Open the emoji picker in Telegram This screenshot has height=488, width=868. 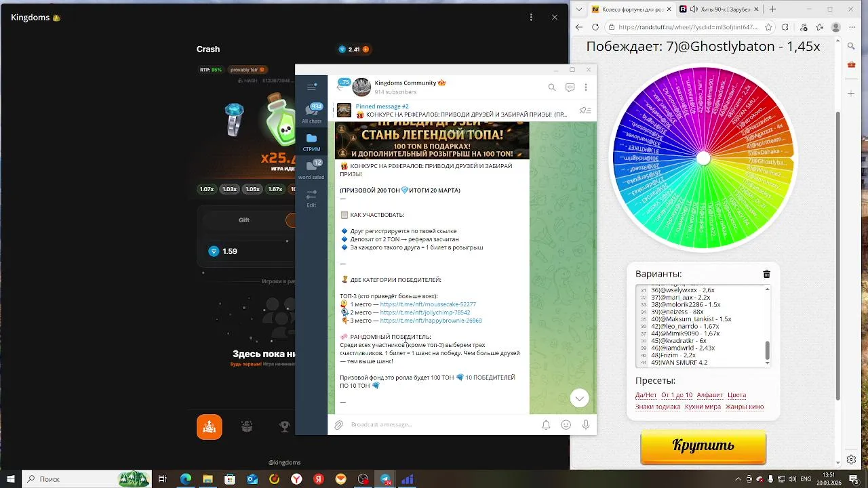coord(566,425)
